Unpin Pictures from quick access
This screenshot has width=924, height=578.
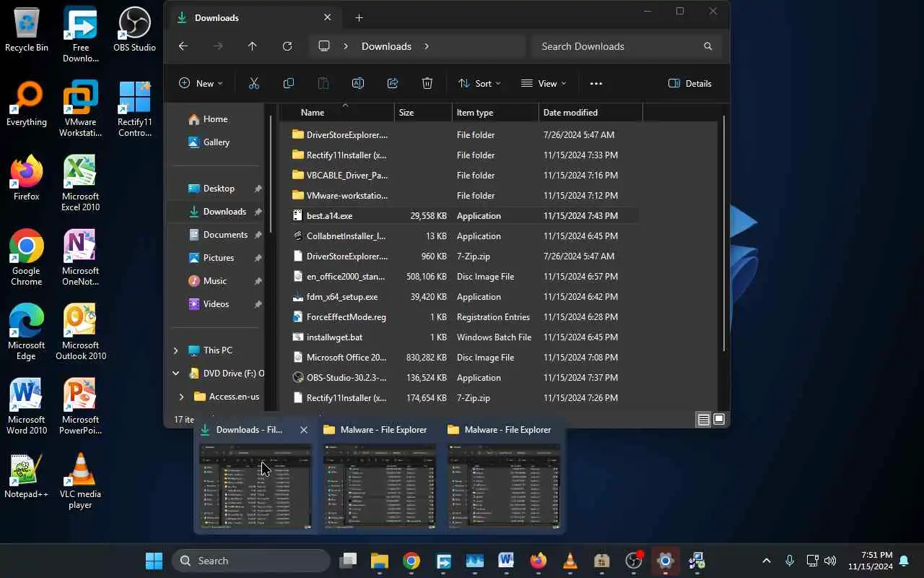coord(258,258)
